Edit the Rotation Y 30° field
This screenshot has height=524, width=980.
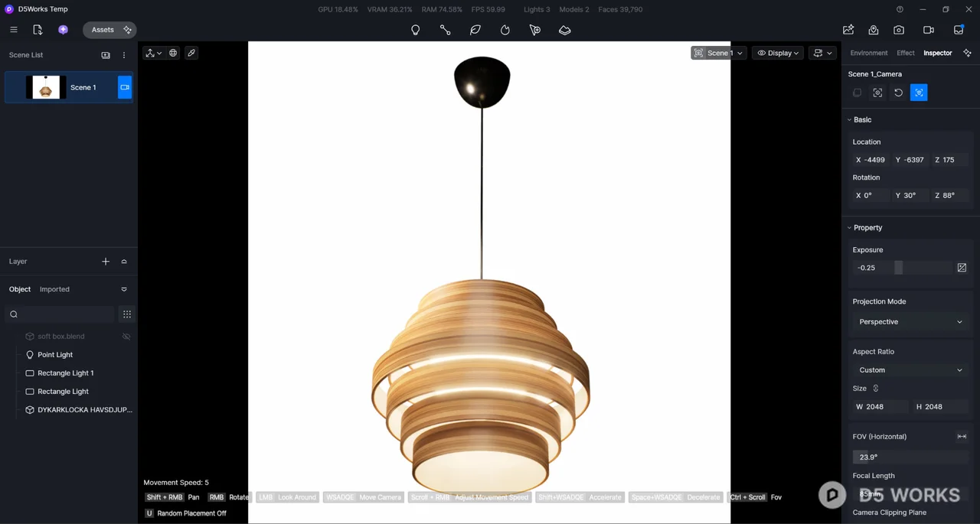(910, 195)
